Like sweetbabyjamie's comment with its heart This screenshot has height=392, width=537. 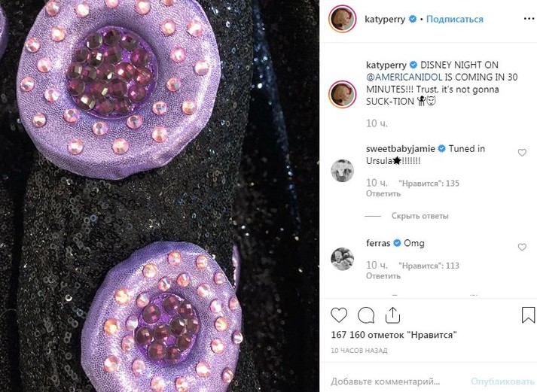tap(522, 153)
